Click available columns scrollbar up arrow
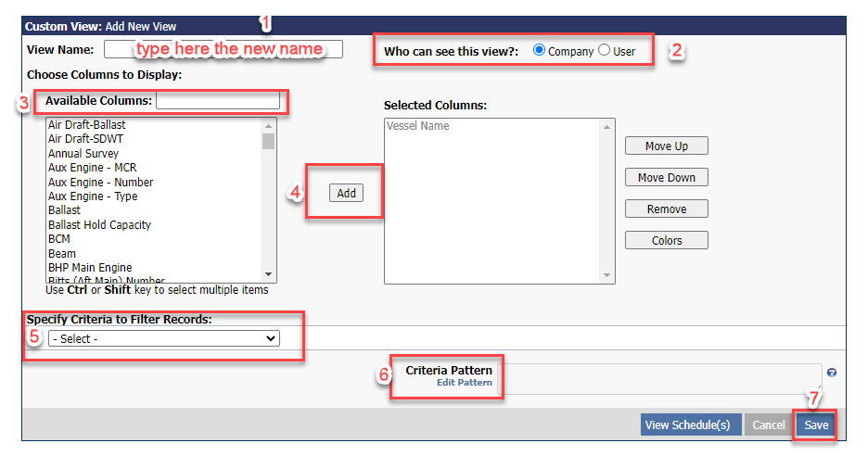Viewport: 868px width, 456px height. point(269,126)
